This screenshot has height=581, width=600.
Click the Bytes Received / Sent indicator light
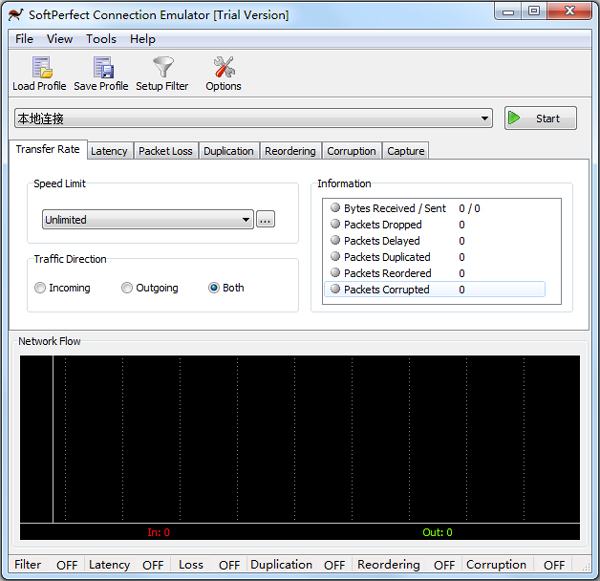pos(335,207)
